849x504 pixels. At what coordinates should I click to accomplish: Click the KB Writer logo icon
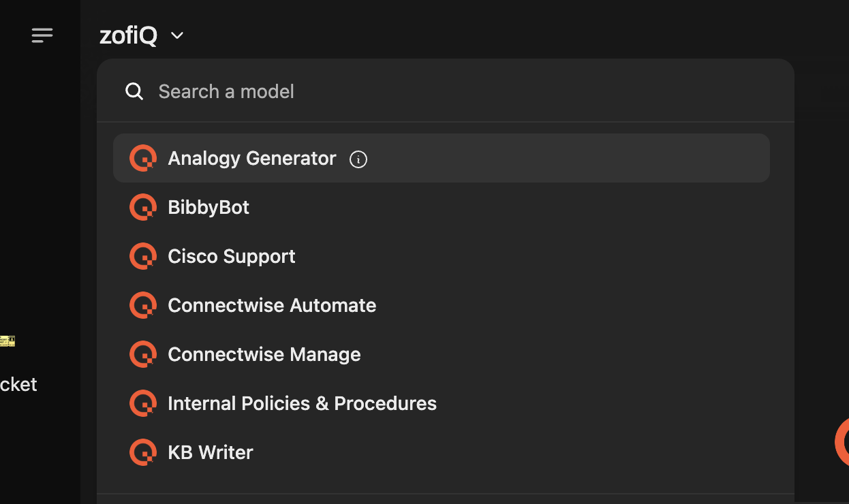click(143, 452)
